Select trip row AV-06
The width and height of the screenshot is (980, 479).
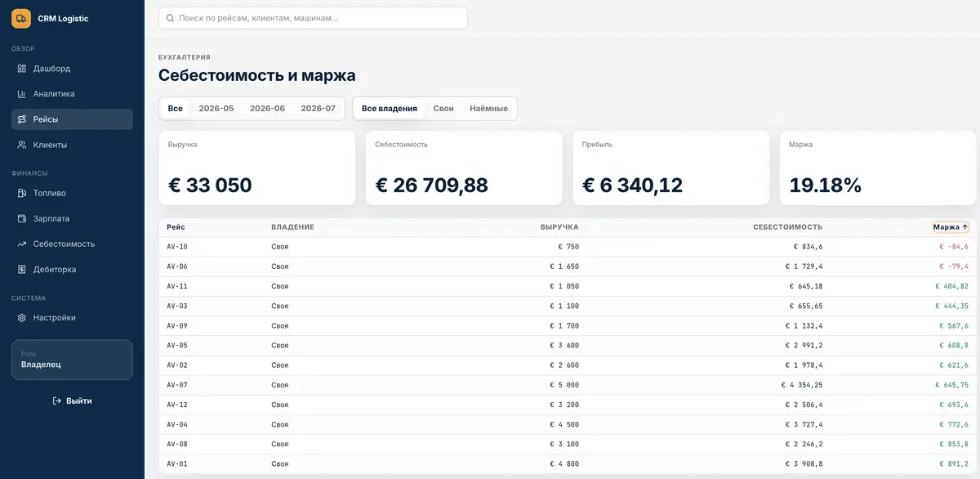(568, 266)
